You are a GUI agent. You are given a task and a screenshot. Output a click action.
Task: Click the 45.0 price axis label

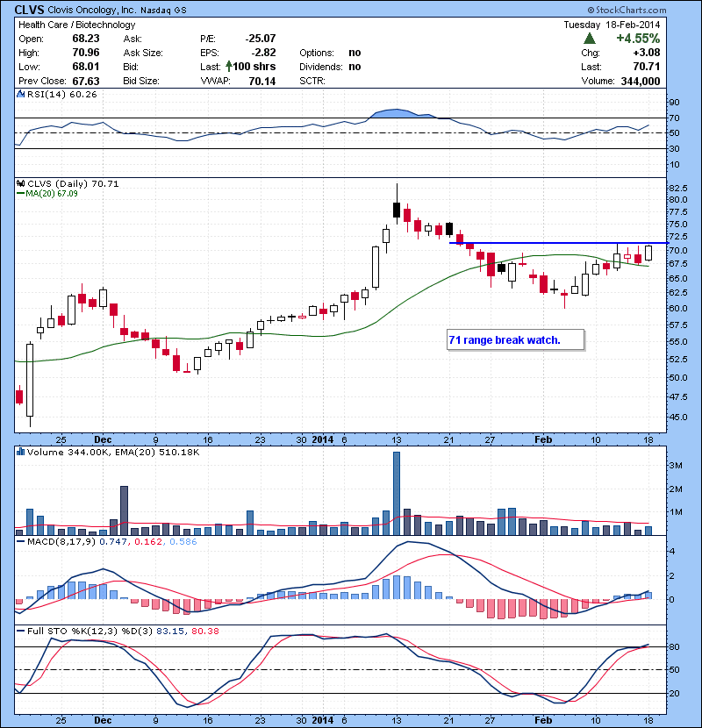(x=678, y=417)
